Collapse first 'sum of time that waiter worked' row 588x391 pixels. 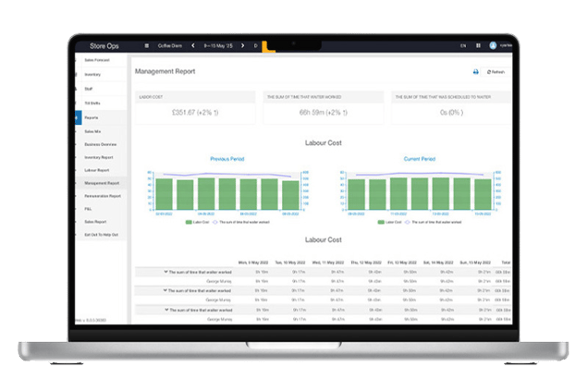pos(166,272)
